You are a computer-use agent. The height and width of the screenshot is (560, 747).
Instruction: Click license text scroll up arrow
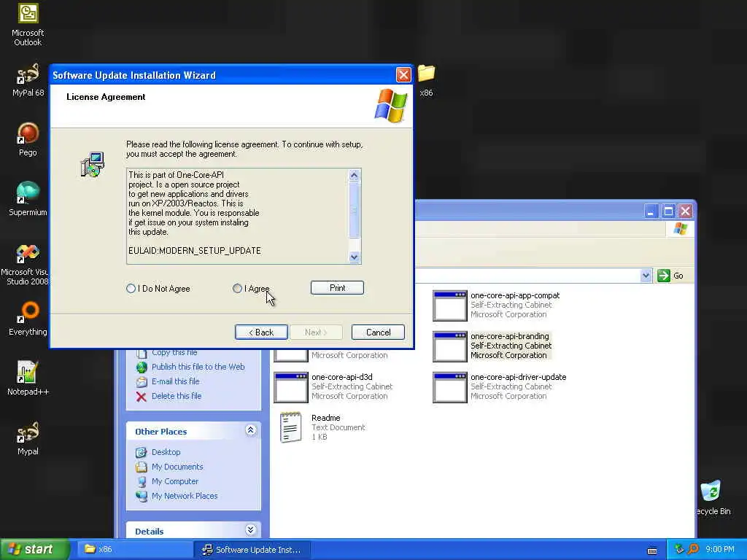[x=354, y=175]
